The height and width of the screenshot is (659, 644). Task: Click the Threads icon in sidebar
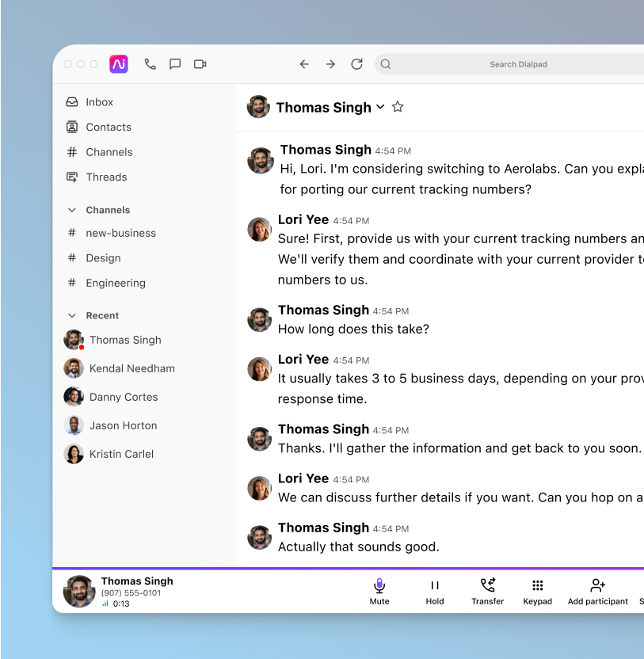pos(72,177)
